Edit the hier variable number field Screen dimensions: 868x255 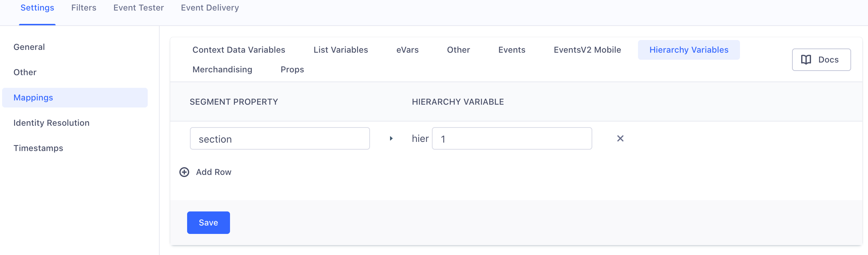coord(512,138)
